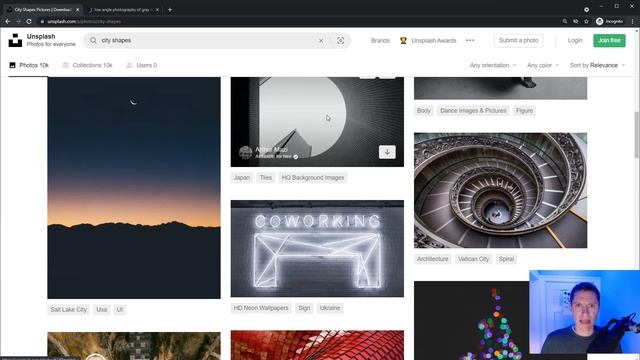Click the Body tag
Image resolution: width=640 pixels, height=360 pixels.
(x=424, y=111)
